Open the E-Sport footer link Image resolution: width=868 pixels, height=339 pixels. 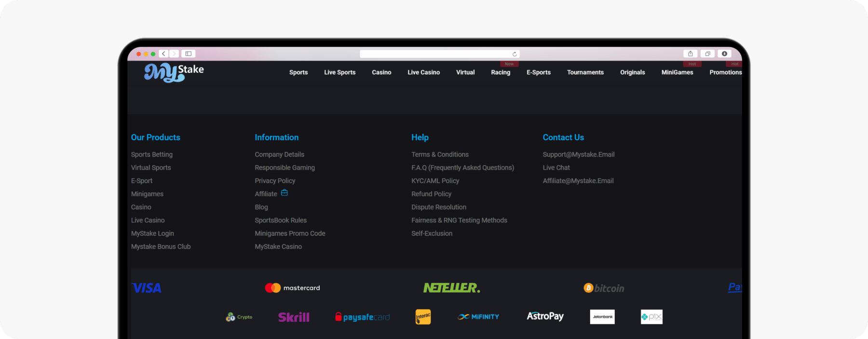[x=142, y=181]
